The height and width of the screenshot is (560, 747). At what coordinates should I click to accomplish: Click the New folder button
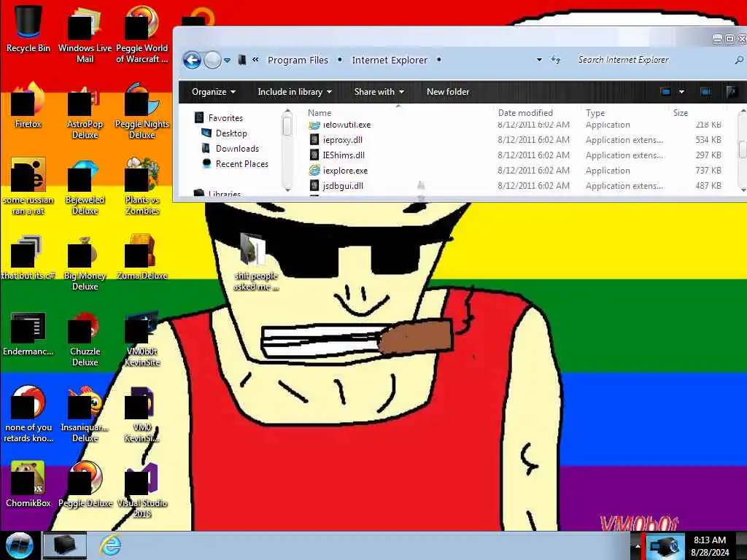pyautogui.click(x=448, y=91)
